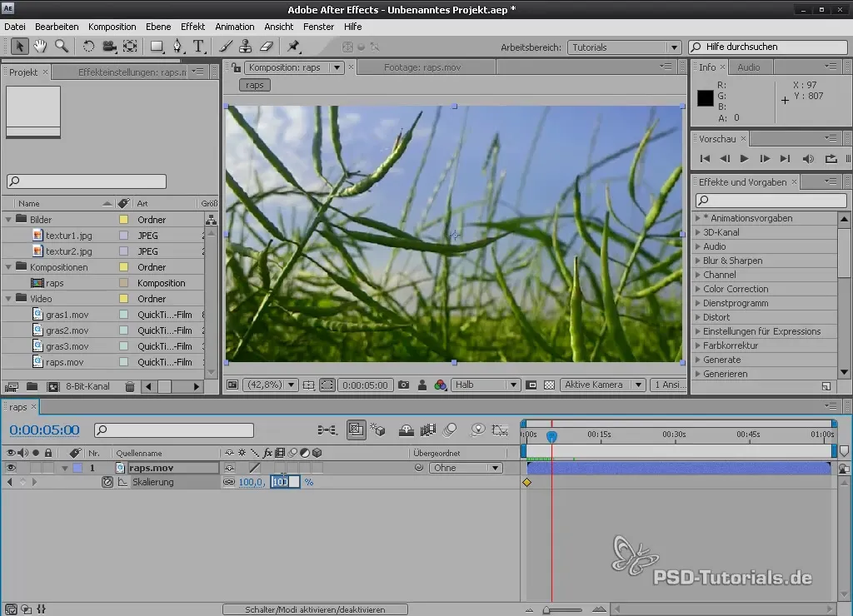Switch to the Audio tab

click(x=748, y=67)
